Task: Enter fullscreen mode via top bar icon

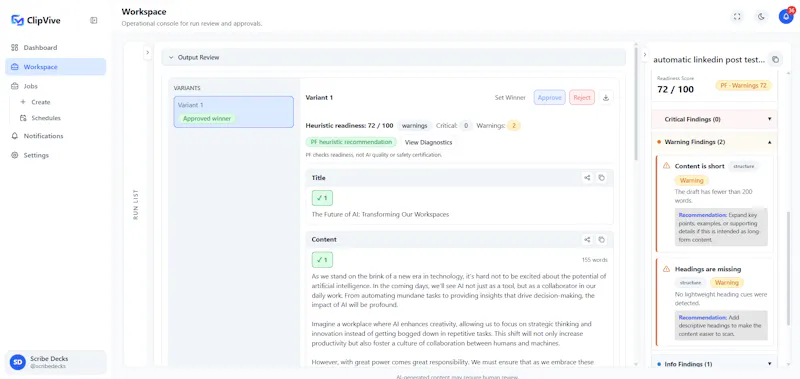Action: (737, 16)
